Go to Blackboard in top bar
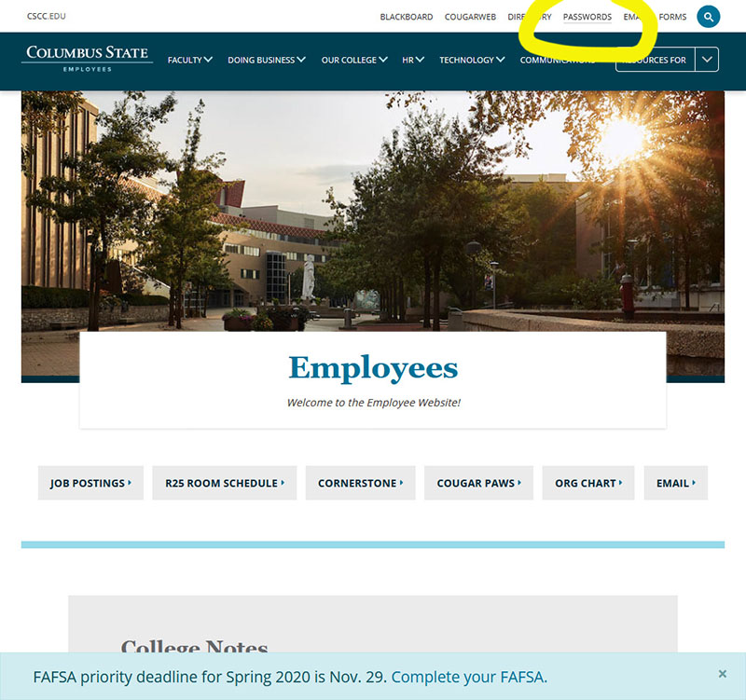 tap(406, 17)
